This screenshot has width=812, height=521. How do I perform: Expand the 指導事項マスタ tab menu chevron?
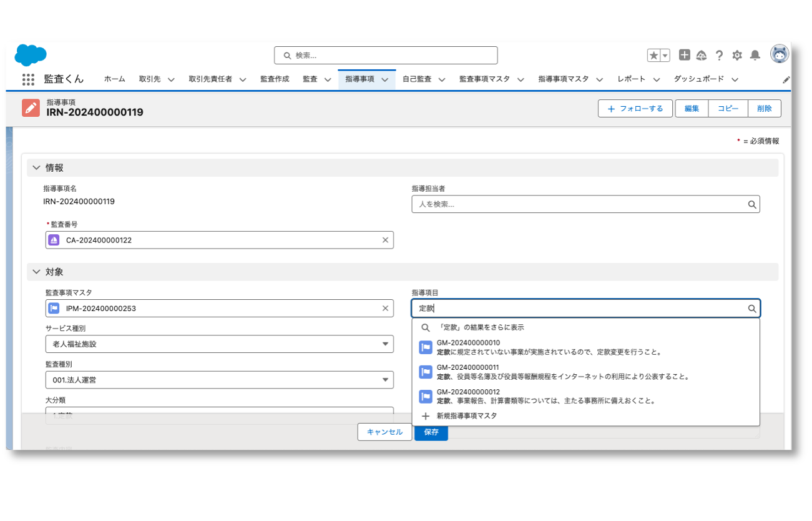[x=600, y=79]
